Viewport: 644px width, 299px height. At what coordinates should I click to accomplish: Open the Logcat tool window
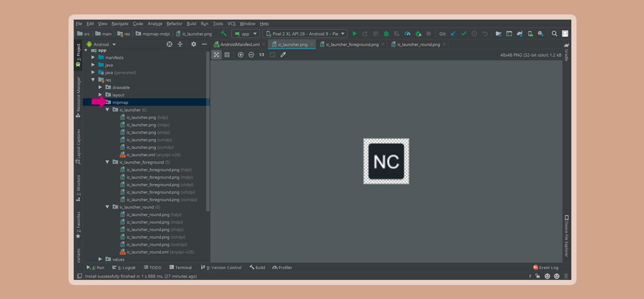pyautogui.click(x=124, y=268)
